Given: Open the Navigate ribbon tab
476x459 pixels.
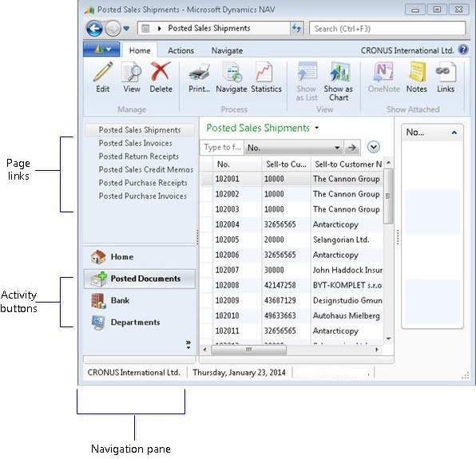Looking at the screenshot, I should point(227,50).
